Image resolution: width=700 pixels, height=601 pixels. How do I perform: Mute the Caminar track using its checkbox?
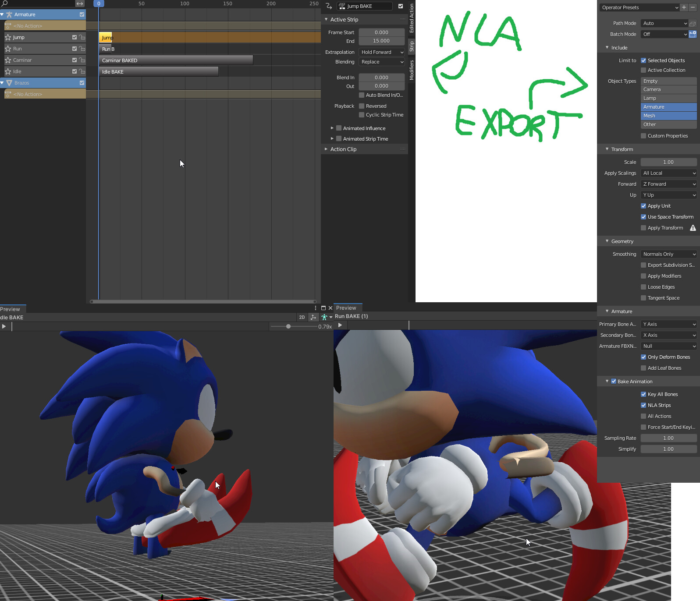pos(75,60)
